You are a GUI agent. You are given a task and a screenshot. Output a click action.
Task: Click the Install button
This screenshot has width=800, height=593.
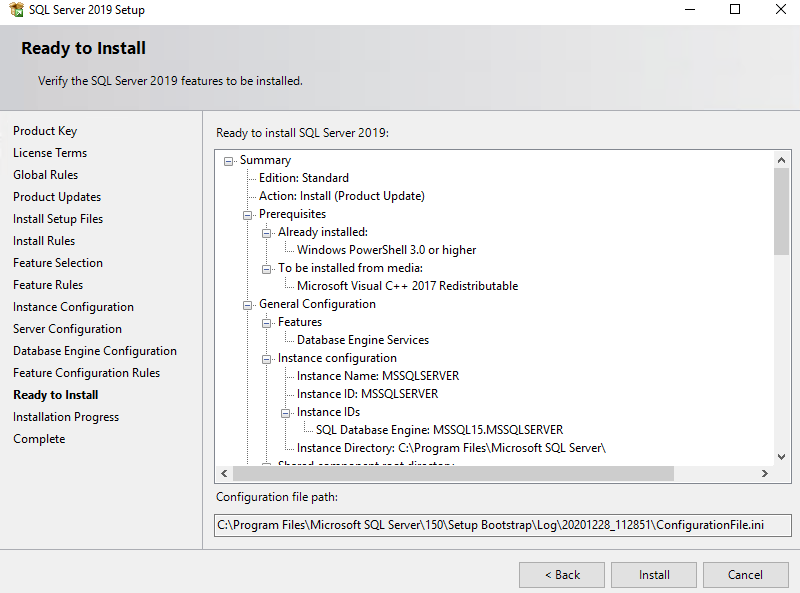[x=654, y=575]
